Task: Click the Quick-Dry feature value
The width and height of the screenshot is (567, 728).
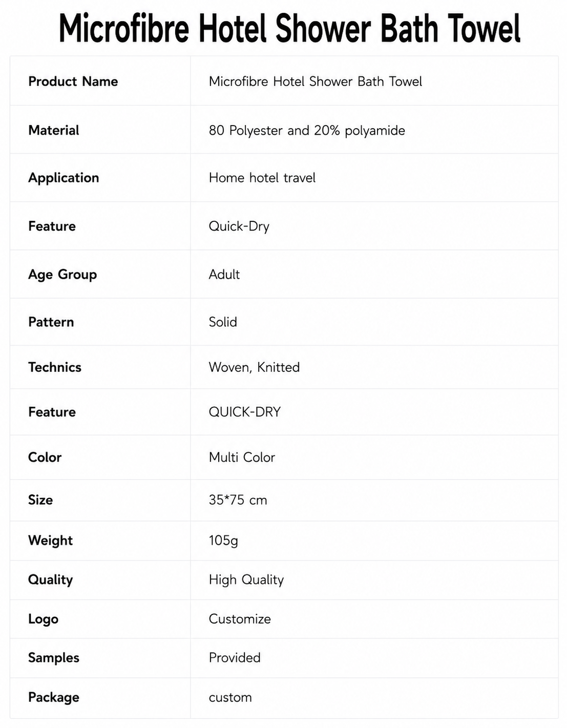Action: coord(239,226)
